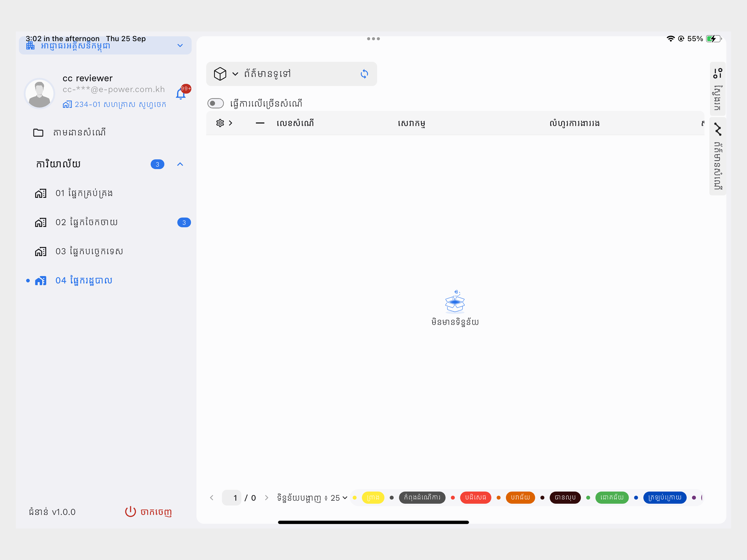Open the rows-per-page dropdown showing 25
Screen dimensions: 747x560
tap(339, 497)
